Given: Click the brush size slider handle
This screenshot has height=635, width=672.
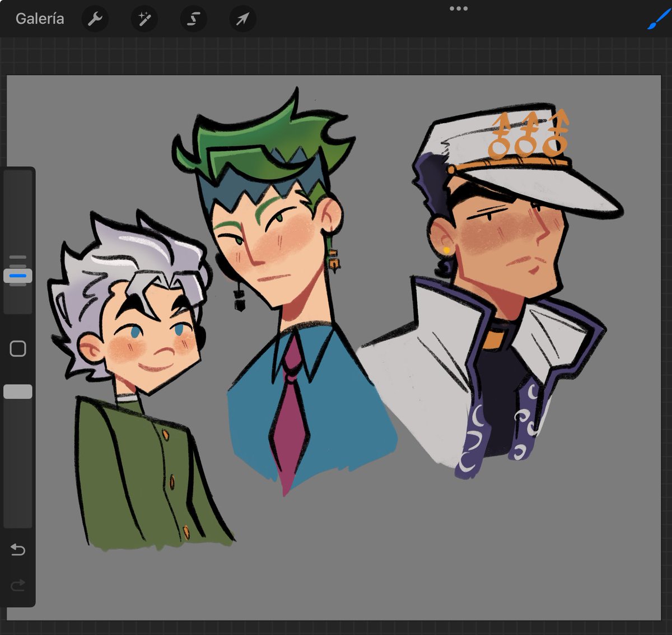Looking at the screenshot, I should click(x=18, y=276).
